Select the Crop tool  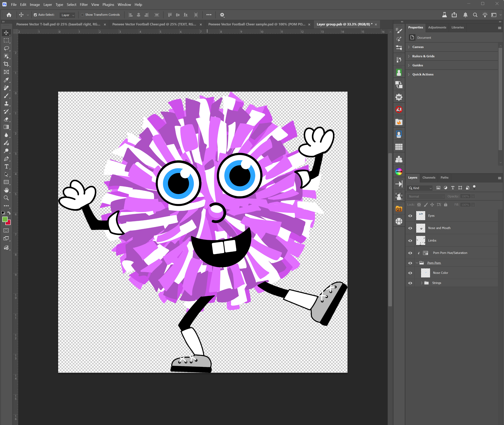click(x=6, y=64)
